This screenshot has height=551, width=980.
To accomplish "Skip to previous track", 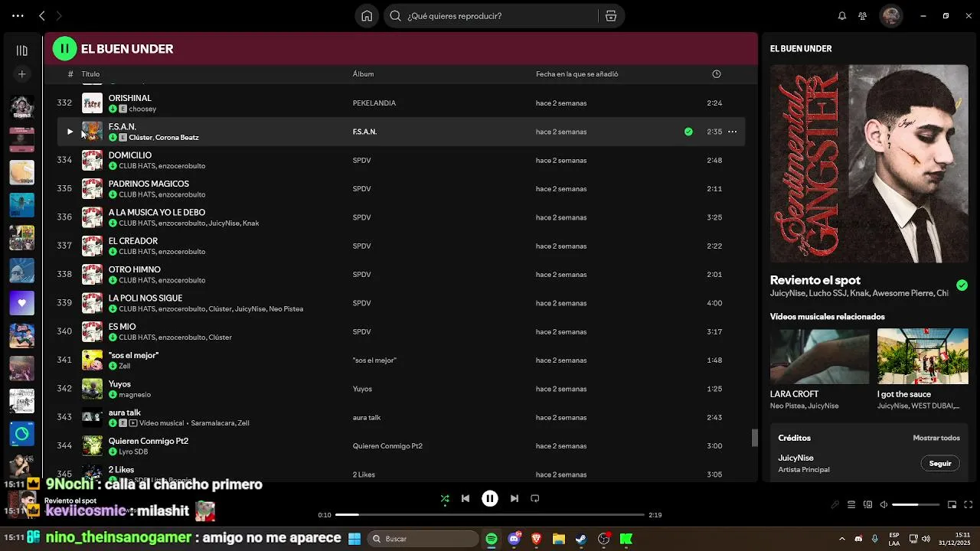I will pos(465,499).
